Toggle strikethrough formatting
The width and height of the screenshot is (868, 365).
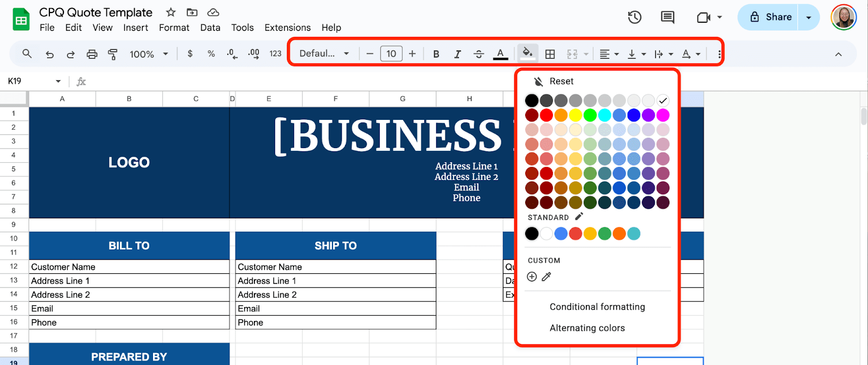click(478, 54)
